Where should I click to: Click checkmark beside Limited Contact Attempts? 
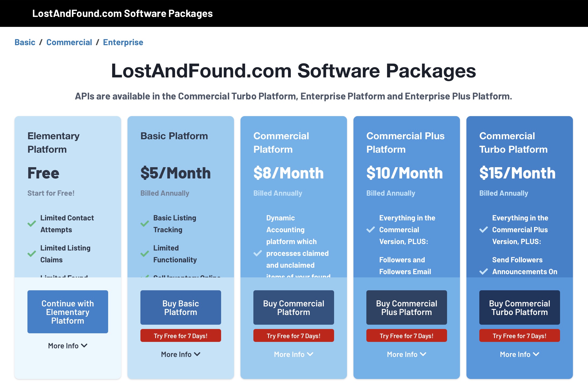point(32,224)
